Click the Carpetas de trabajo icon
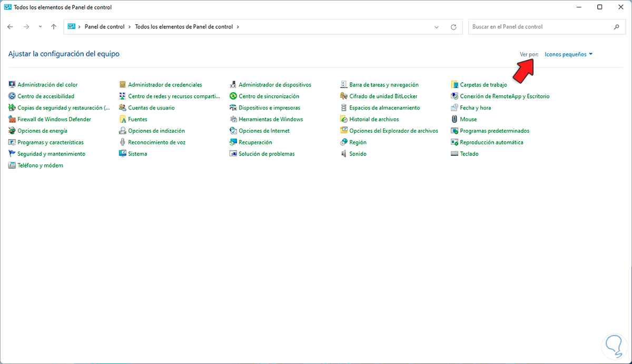This screenshot has height=364, width=632. [455, 84]
